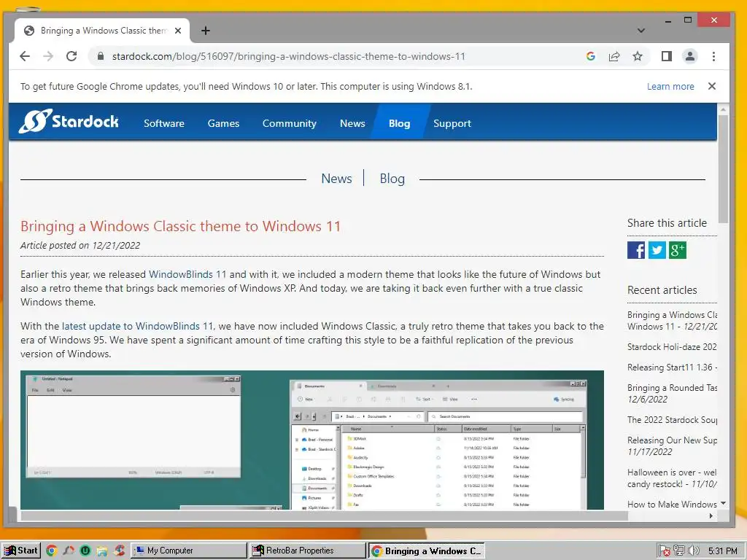Switch to the My Computer taskbar button

tap(189, 551)
